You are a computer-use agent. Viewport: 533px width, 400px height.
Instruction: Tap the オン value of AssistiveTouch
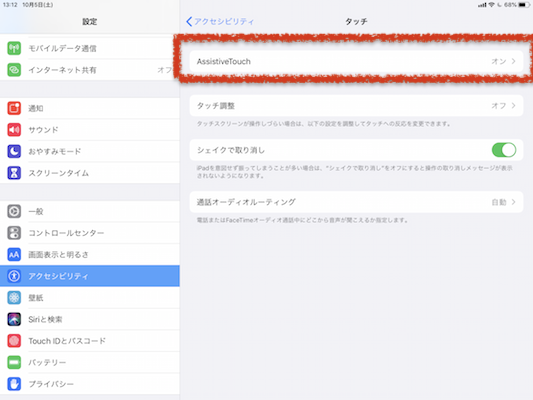(499, 62)
